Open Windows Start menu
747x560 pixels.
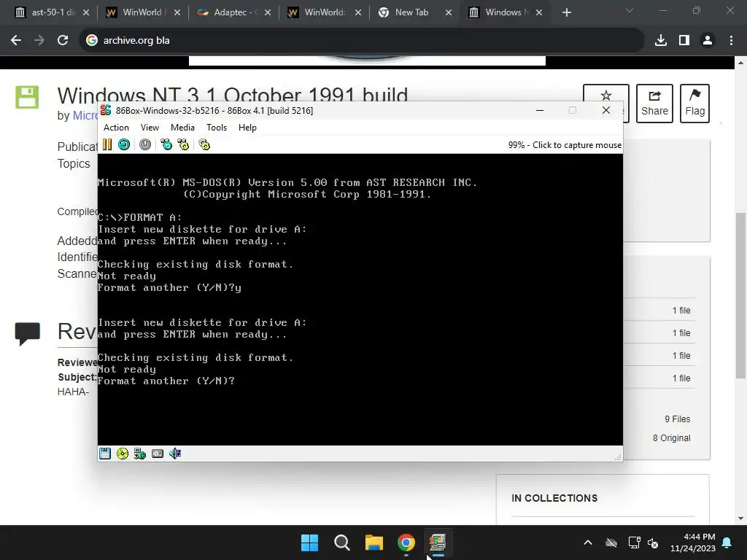pyautogui.click(x=309, y=542)
